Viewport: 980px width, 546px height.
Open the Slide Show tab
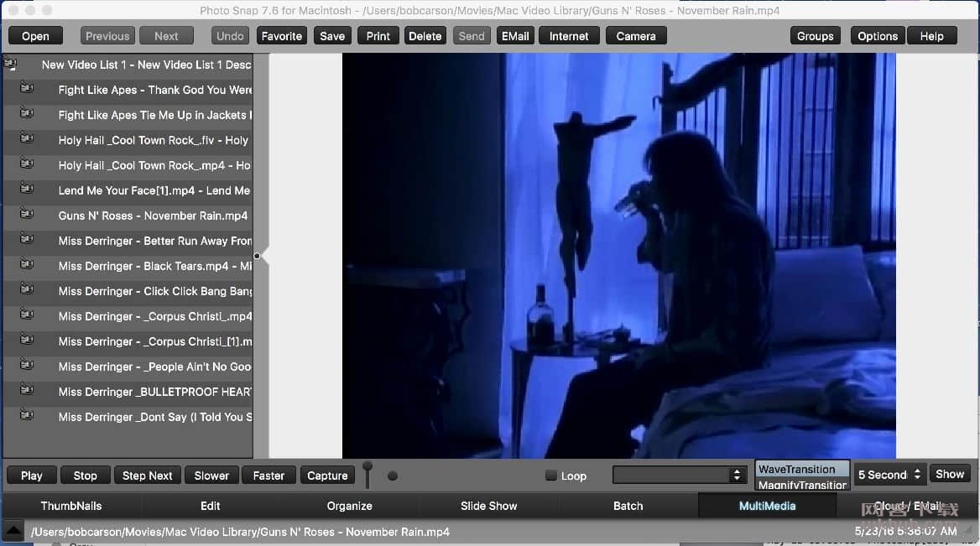pyautogui.click(x=489, y=506)
